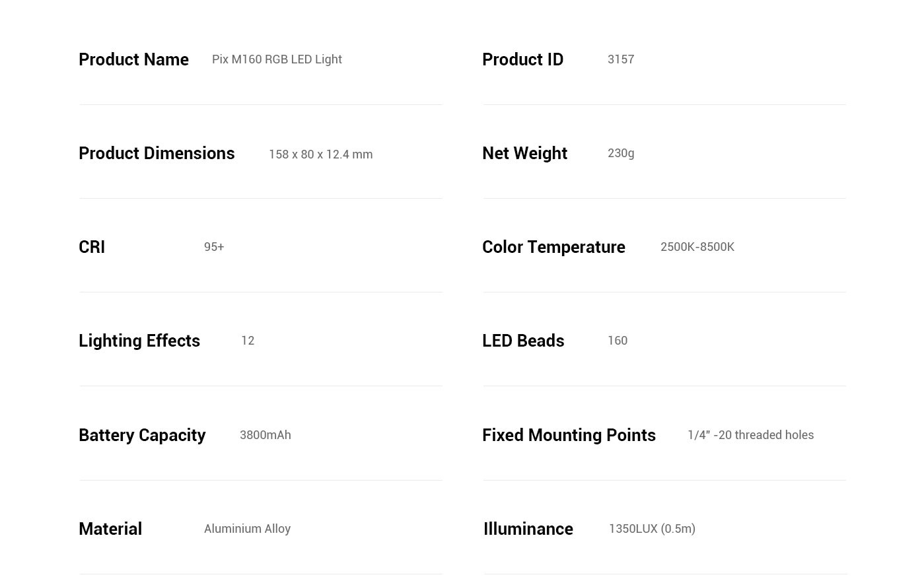Click the LED Beads label
924x581 pixels.
tap(523, 341)
